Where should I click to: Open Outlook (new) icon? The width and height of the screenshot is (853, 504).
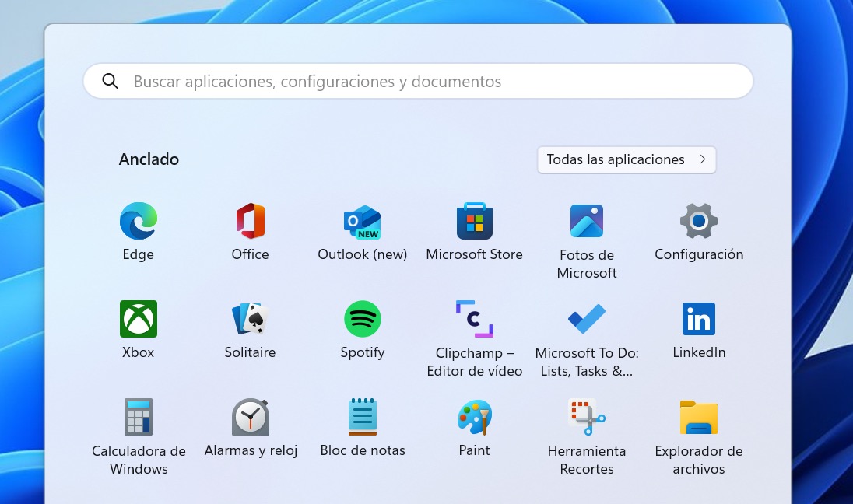point(363,222)
